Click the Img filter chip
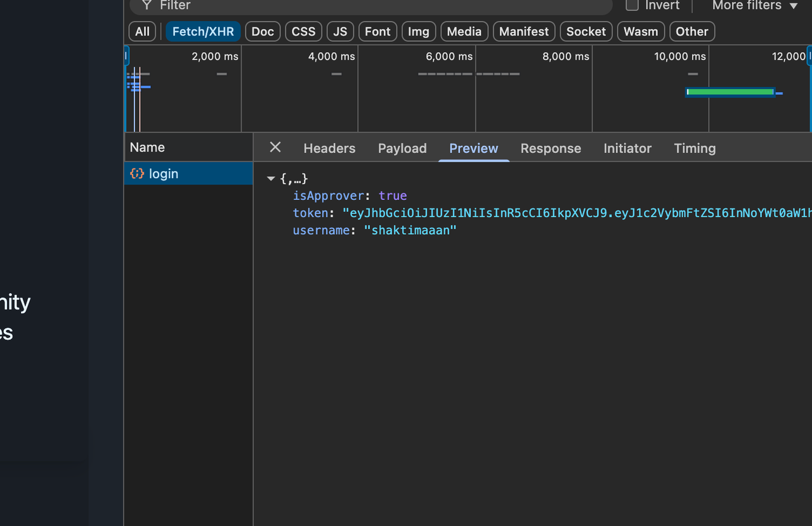Screen dimensions: 812x526 [418, 31]
